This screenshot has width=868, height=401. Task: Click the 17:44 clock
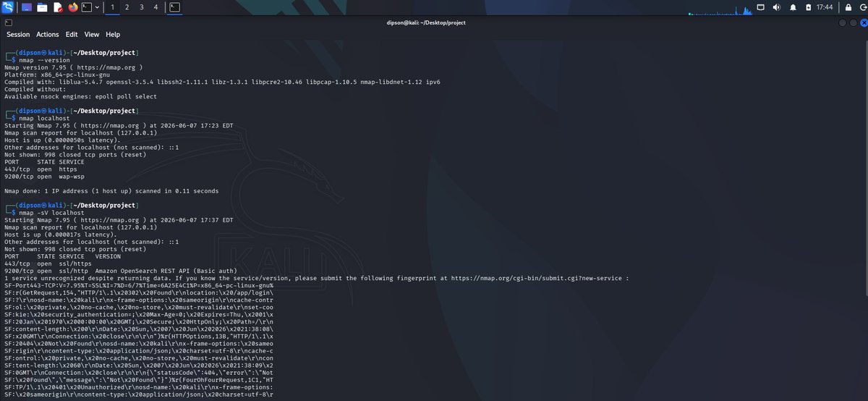click(824, 7)
